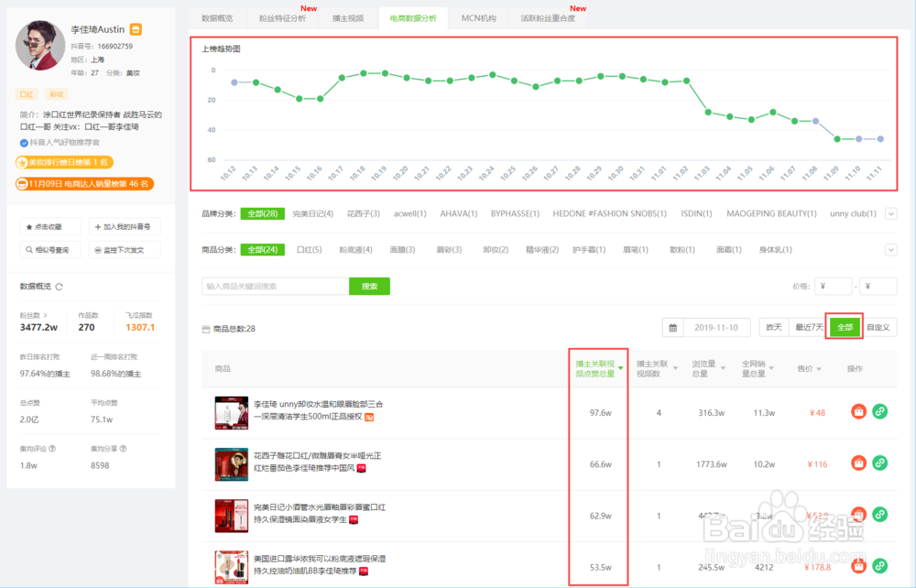This screenshot has height=588, width=916.
Task: Refresh the 数据概览 data overview
Action: [59, 287]
